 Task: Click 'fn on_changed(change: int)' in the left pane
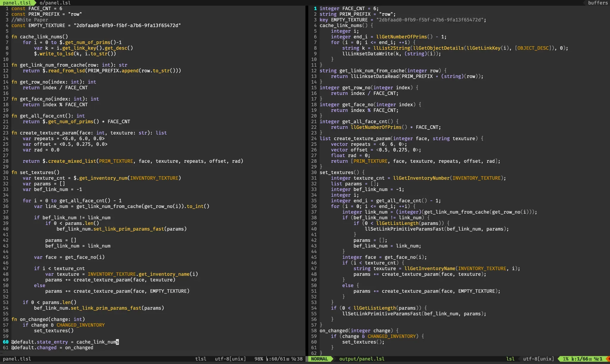(48, 319)
